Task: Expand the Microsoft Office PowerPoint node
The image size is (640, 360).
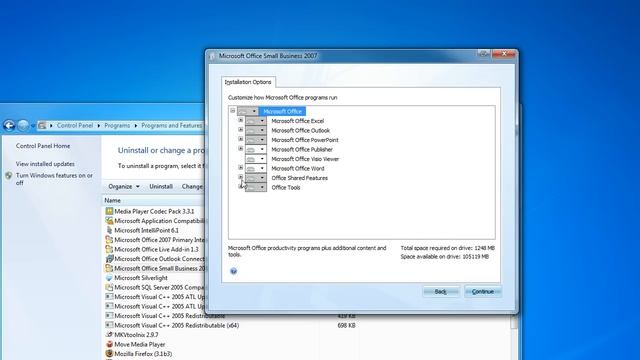Action: [x=240, y=139]
